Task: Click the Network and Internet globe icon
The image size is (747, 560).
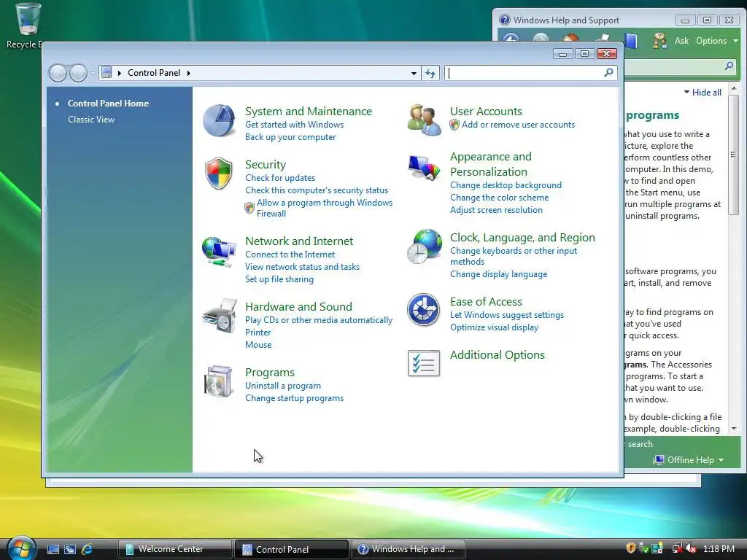Action: click(219, 252)
